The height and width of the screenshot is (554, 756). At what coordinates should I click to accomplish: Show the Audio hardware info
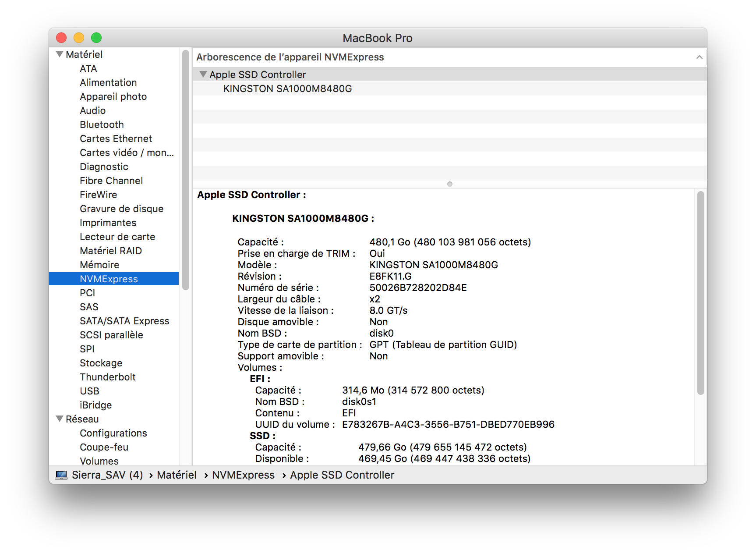tap(92, 110)
